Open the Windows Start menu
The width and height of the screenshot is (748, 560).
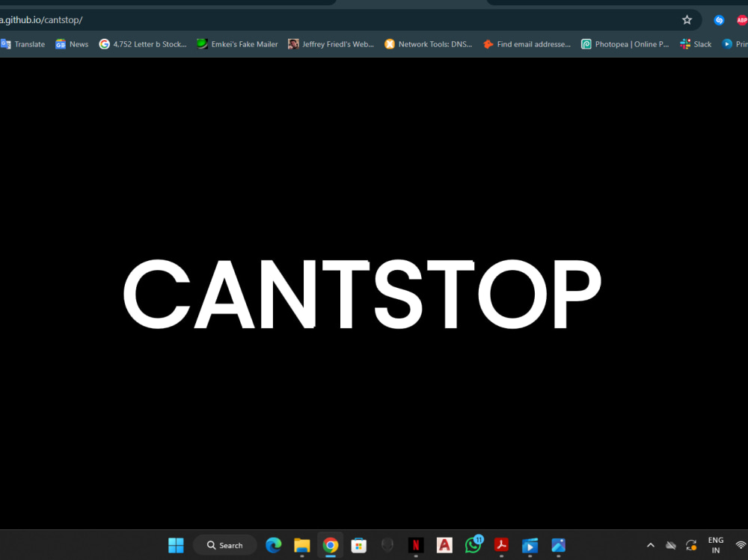[x=176, y=545]
